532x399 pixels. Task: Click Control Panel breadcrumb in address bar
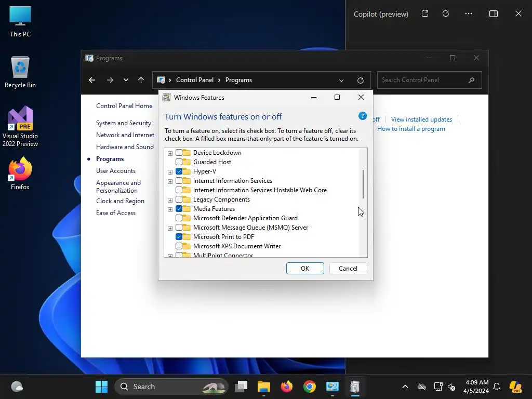(x=195, y=80)
